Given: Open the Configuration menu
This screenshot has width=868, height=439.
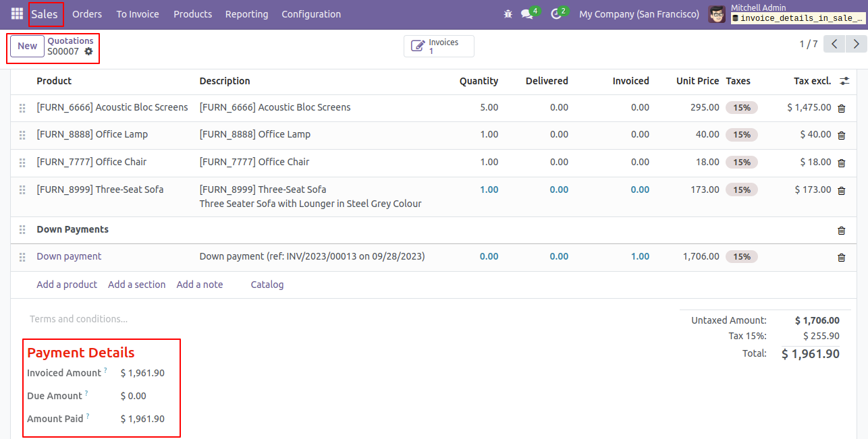Looking at the screenshot, I should (311, 14).
